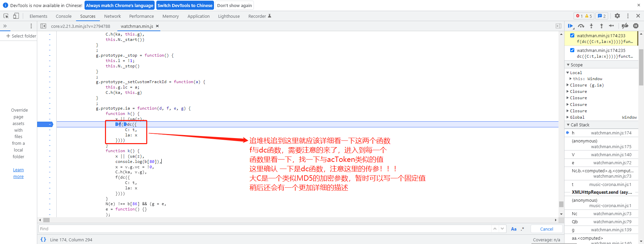644x244 pixels.
Task: Toggle the device toolbar icon
Action: pos(16,16)
